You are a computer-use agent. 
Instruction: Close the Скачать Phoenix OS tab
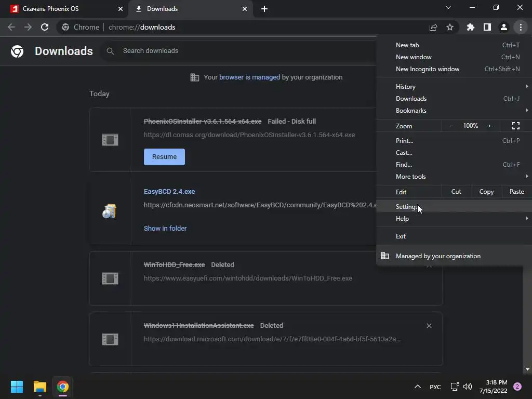(121, 9)
